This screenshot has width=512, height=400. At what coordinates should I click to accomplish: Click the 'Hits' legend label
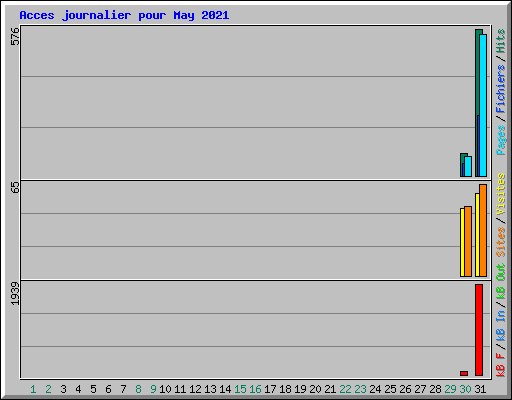click(x=501, y=41)
